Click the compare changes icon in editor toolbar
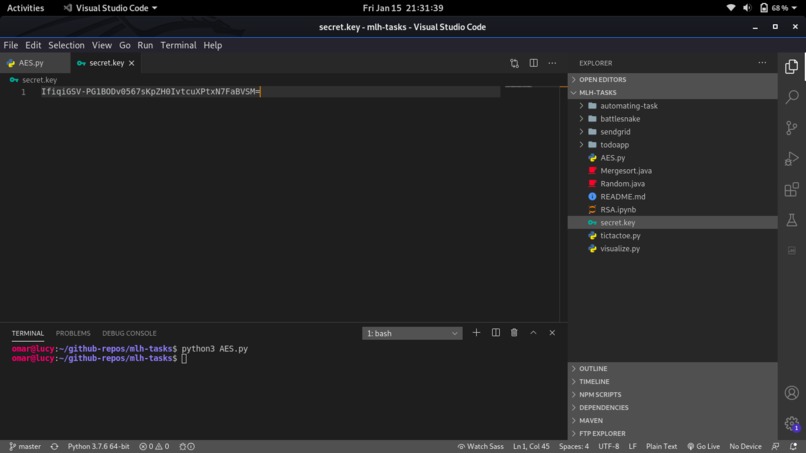Viewport: 806px width, 453px height. pos(514,63)
